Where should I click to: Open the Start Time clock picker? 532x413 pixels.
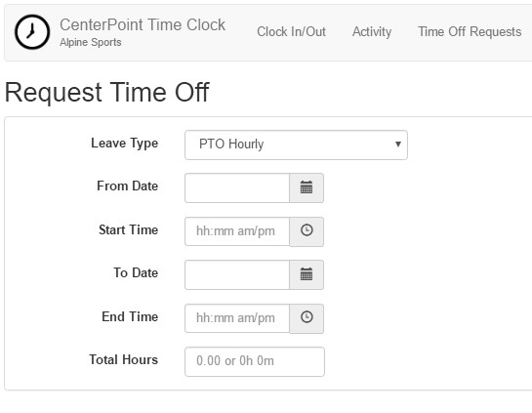point(307,231)
